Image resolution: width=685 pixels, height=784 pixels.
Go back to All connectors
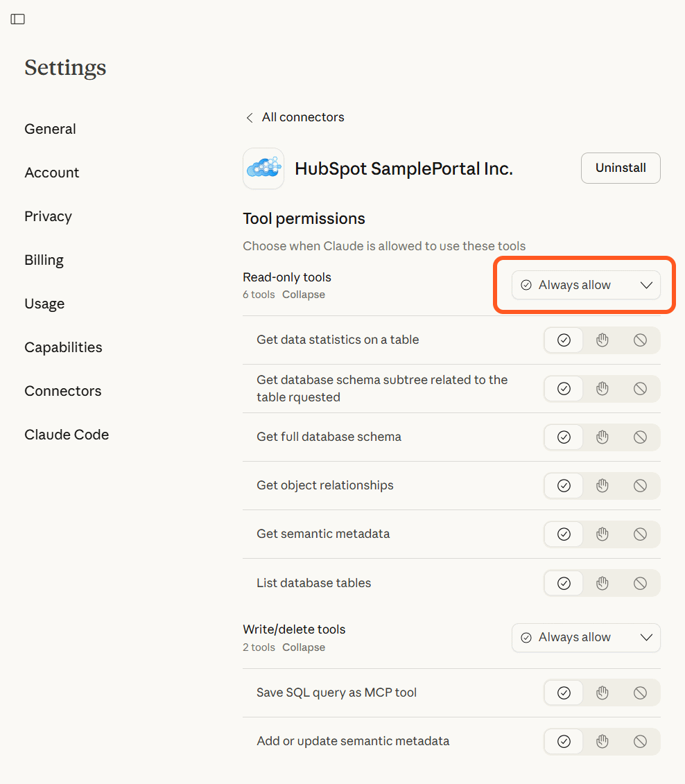[295, 116]
